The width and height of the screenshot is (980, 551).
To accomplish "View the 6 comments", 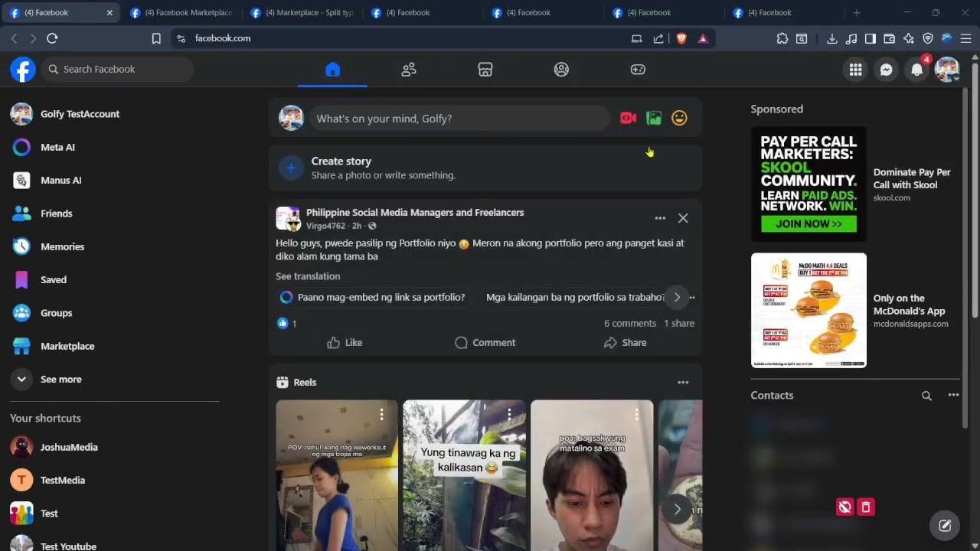I will (x=630, y=323).
